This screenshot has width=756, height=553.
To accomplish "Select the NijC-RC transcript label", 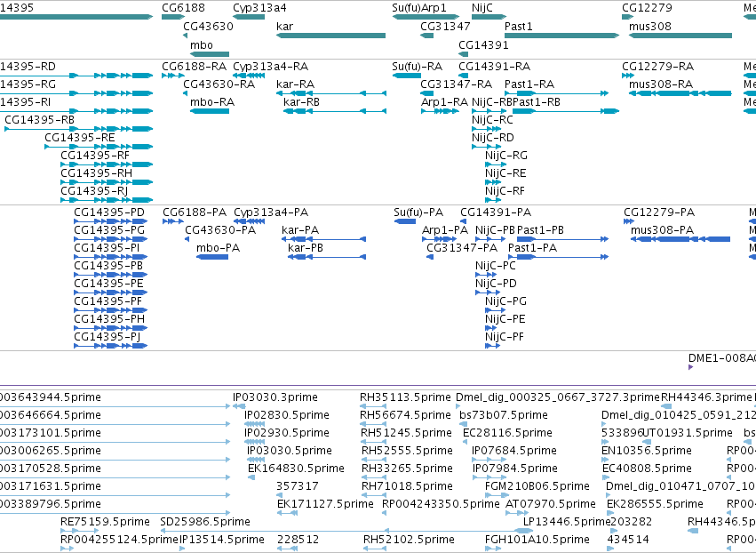I will click(x=492, y=120).
